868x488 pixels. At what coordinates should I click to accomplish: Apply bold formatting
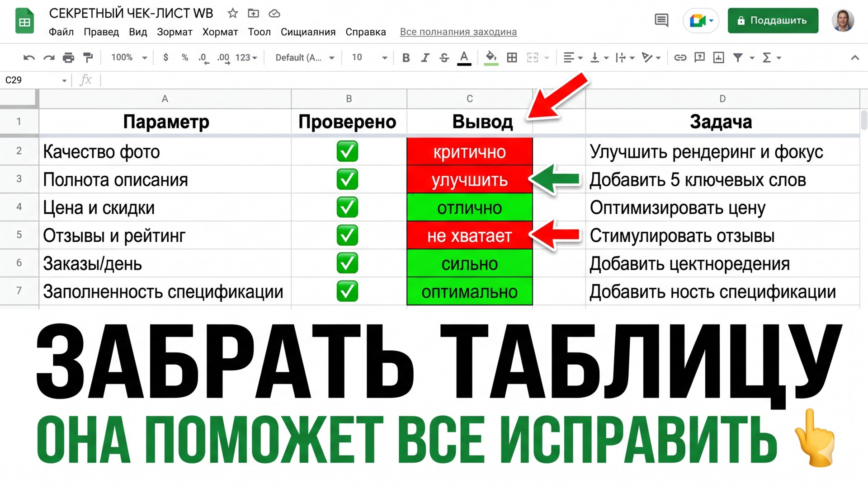click(406, 57)
